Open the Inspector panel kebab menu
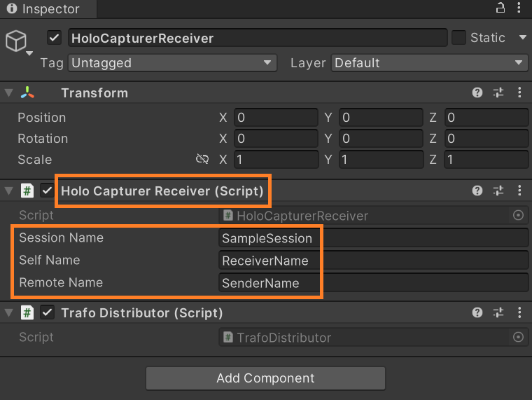Screen dimensions: 532x400 pos(519,8)
